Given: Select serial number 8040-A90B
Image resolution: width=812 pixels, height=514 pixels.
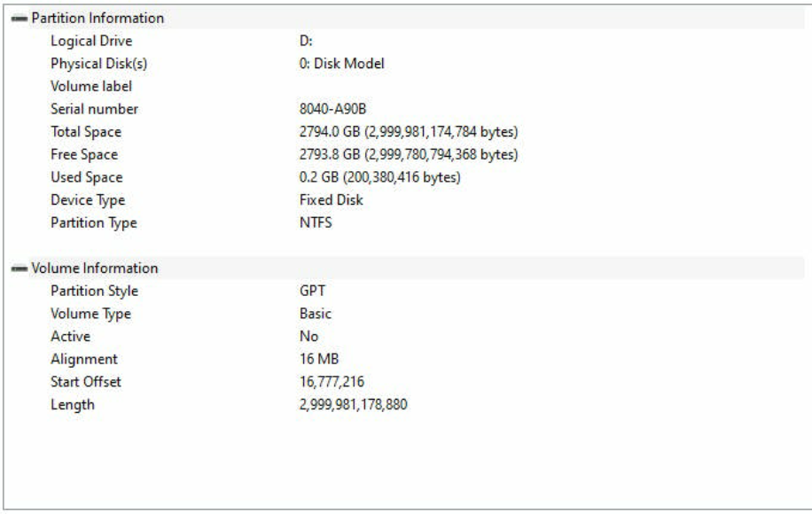Looking at the screenshot, I should pyautogui.click(x=332, y=109).
